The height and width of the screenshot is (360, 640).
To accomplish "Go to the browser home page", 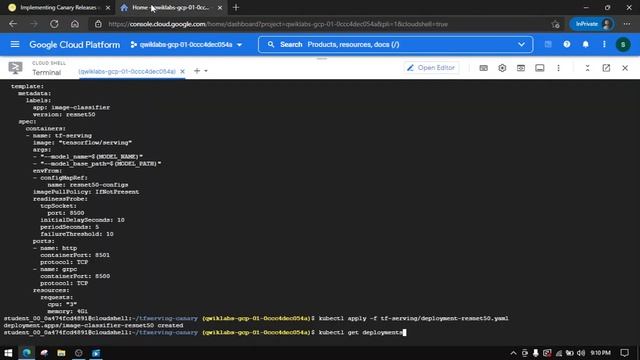I will [75, 24].
